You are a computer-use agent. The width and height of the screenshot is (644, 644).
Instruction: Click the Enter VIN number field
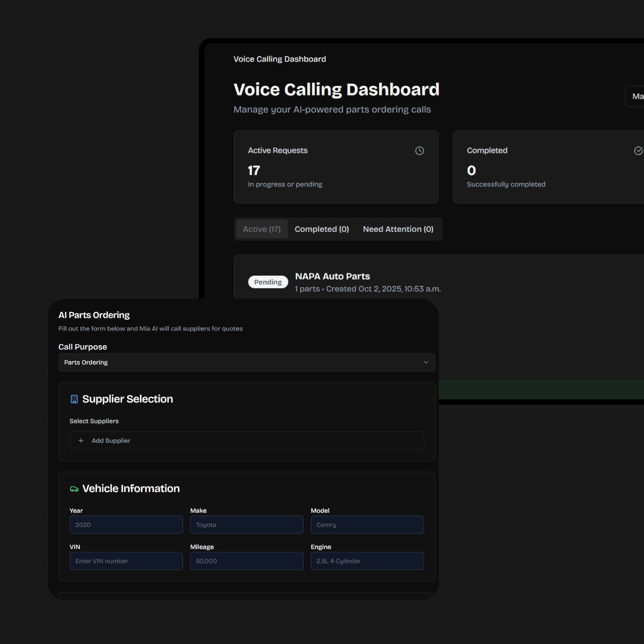pyautogui.click(x=126, y=561)
